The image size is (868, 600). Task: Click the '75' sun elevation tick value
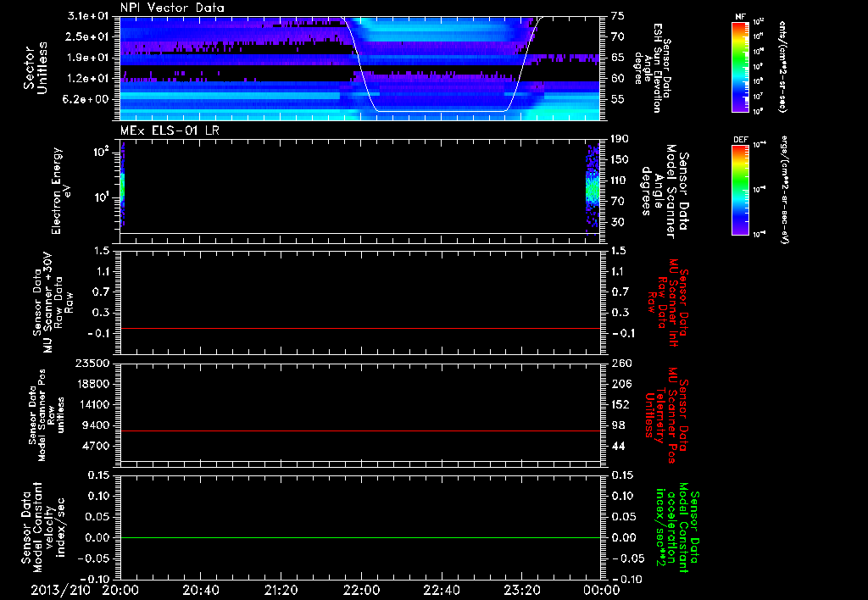tap(617, 16)
